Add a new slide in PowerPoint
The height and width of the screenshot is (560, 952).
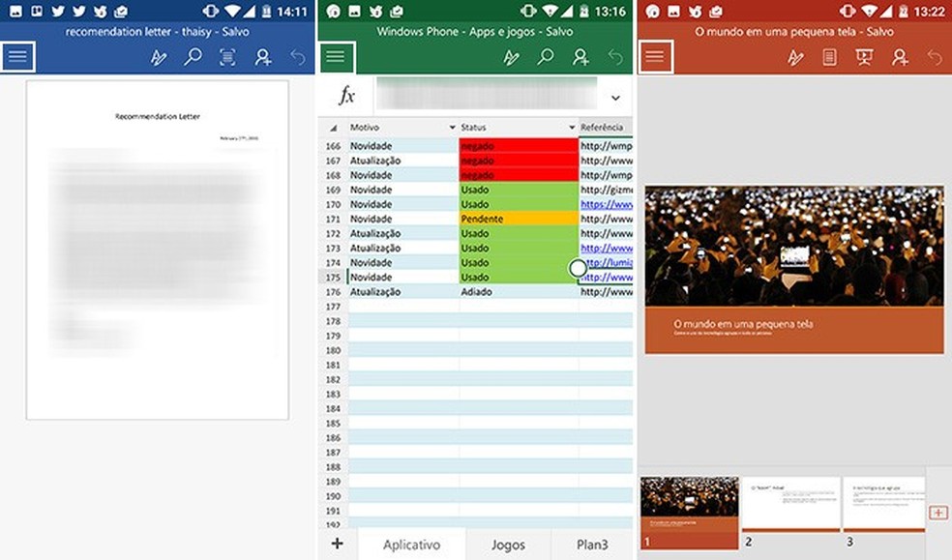(x=938, y=513)
